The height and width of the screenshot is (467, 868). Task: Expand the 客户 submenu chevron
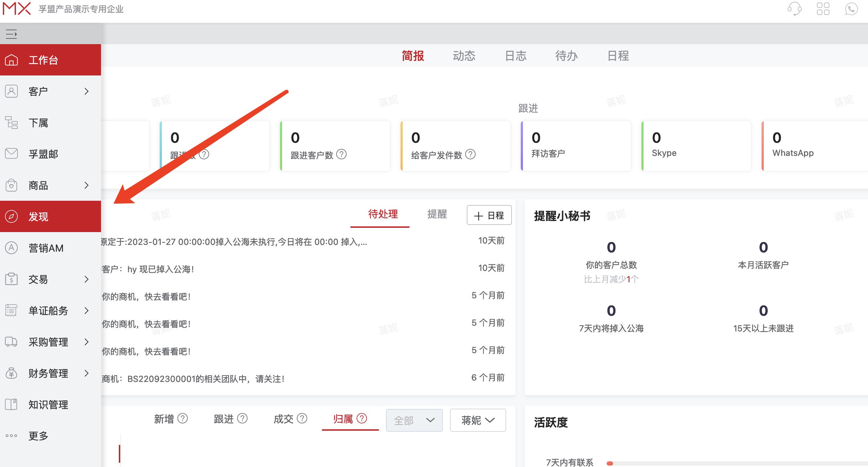click(86, 91)
